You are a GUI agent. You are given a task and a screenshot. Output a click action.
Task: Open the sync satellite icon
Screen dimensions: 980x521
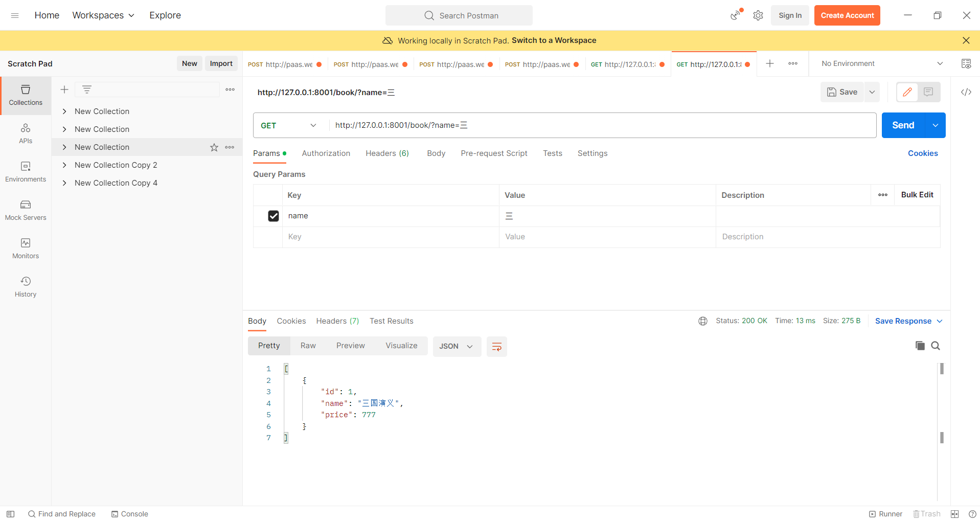(x=736, y=15)
